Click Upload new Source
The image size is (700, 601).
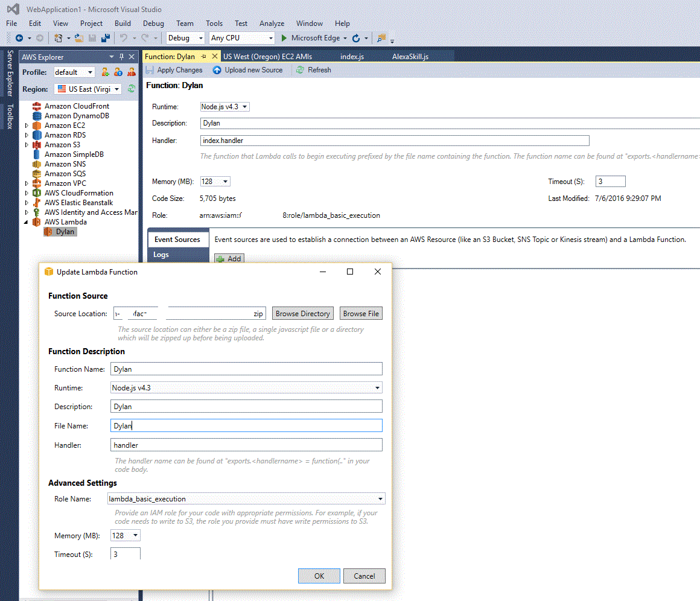248,70
